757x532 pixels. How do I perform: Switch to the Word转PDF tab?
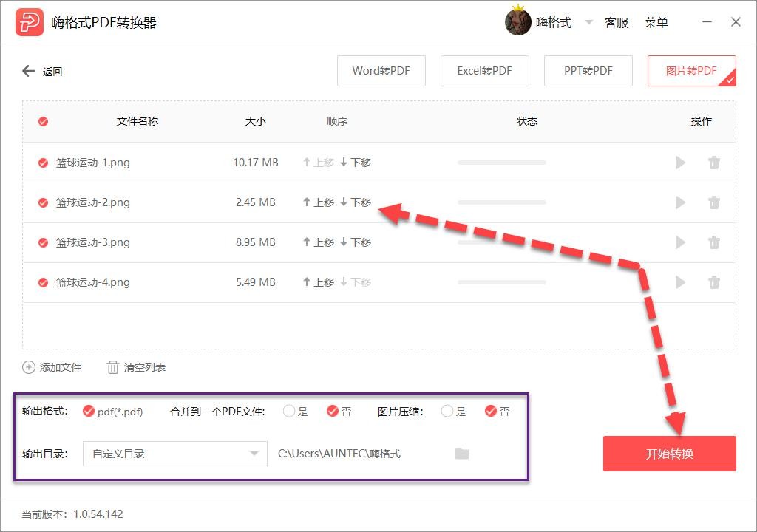[x=381, y=71]
